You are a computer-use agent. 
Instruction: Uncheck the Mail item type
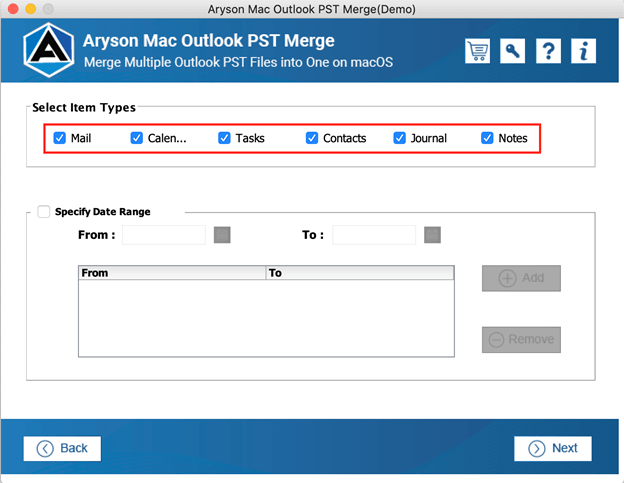click(60, 138)
